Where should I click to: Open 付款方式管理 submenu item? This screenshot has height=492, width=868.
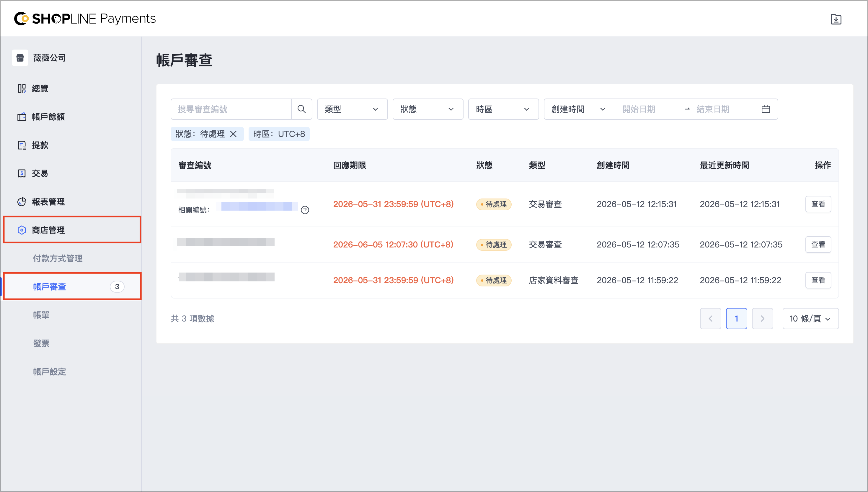58,258
